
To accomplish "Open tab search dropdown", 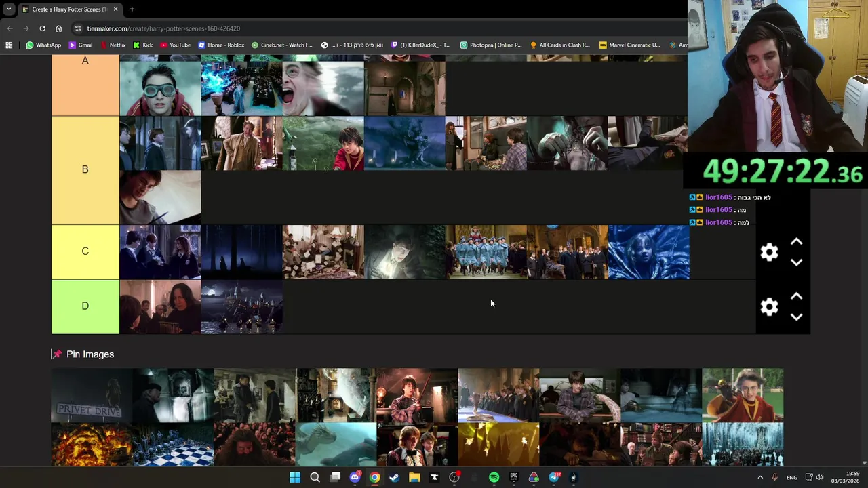I will point(9,9).
